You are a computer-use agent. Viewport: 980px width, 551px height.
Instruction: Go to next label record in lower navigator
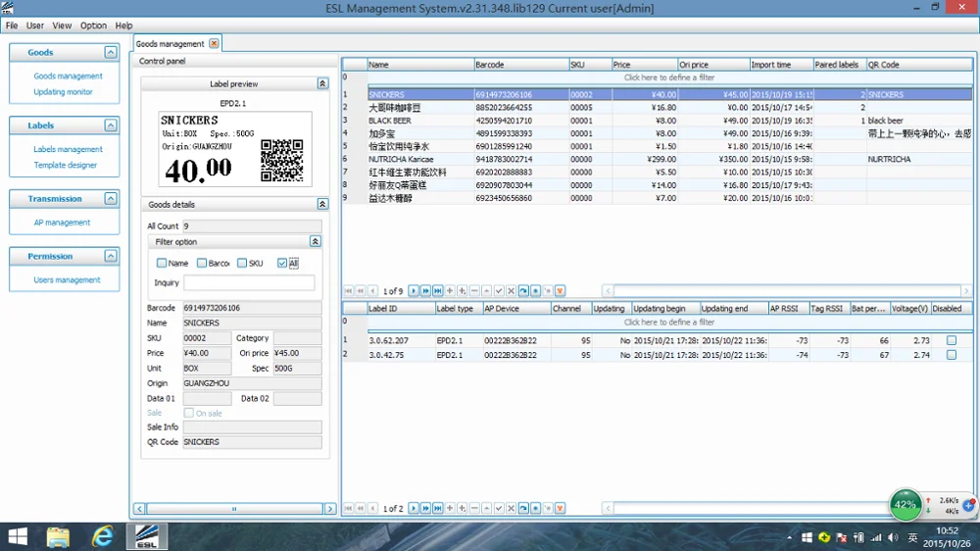[414, 509]
